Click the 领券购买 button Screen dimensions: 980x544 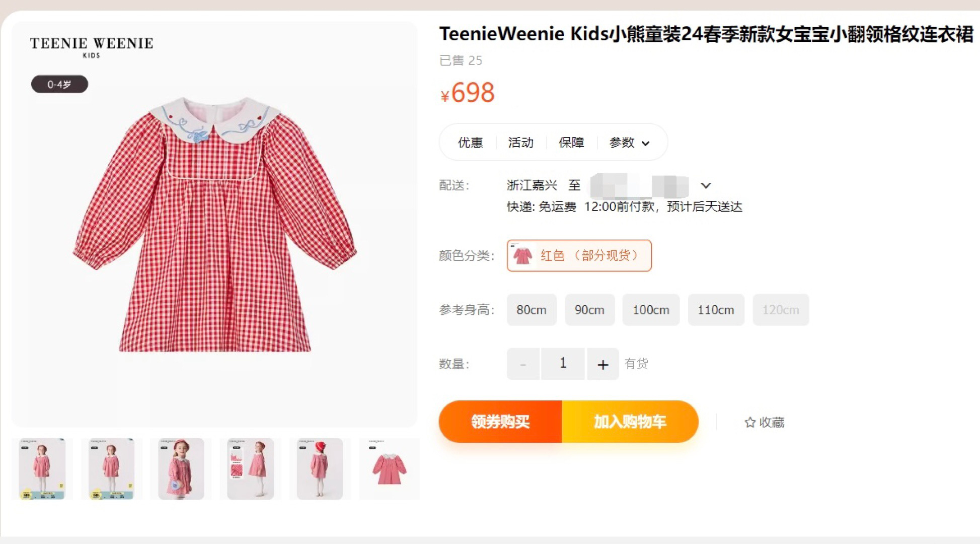(x=500, y=422)
